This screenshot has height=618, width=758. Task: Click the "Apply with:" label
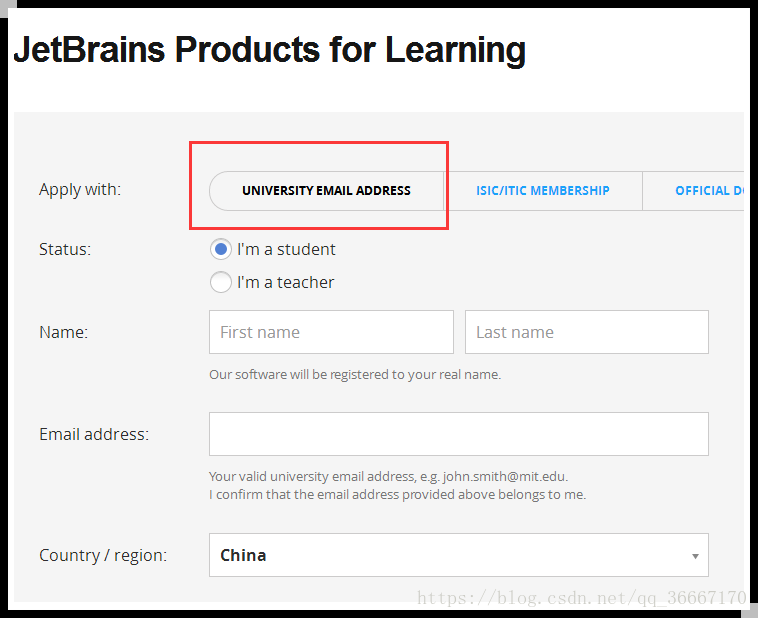click(x=80, y=189)
